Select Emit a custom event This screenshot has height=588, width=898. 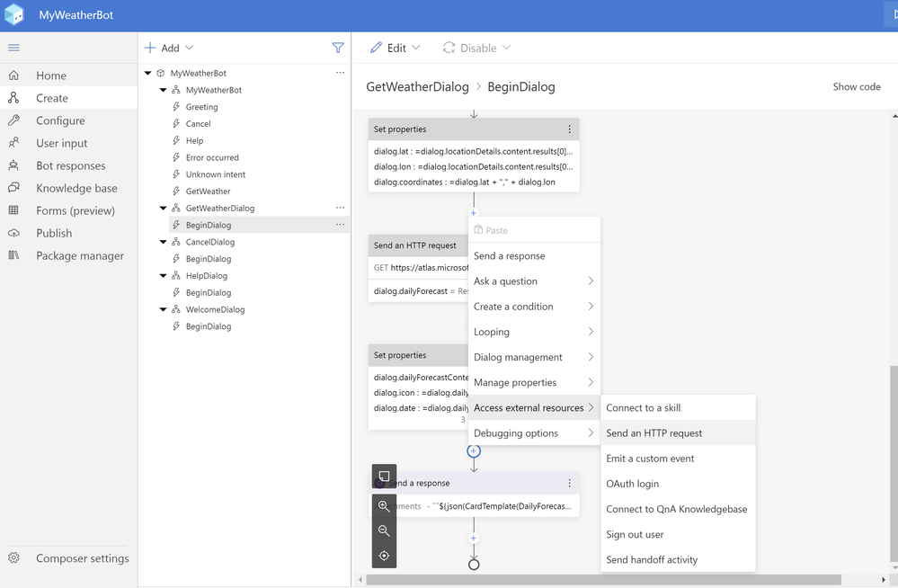click(x=678, y=459)
